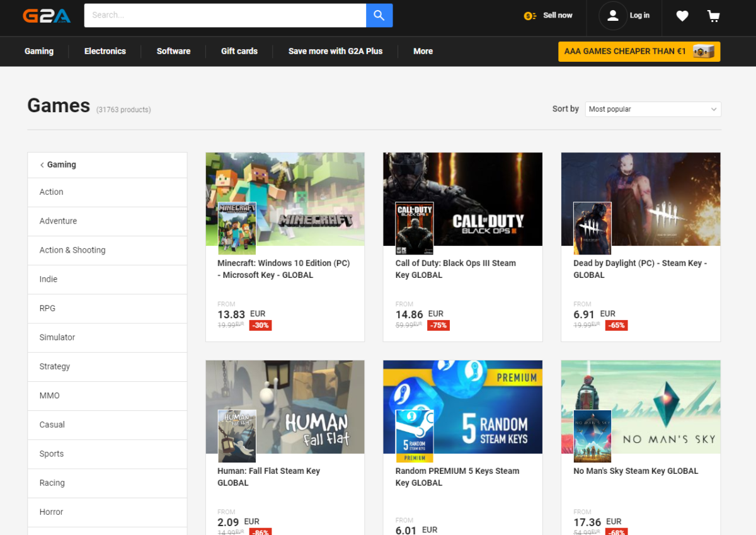Click the user profile avatar icon

[612, 16]
